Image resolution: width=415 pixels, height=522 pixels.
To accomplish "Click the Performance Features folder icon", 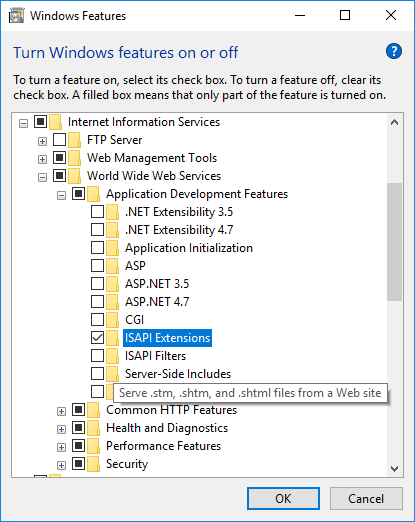I will click(94, 446).
